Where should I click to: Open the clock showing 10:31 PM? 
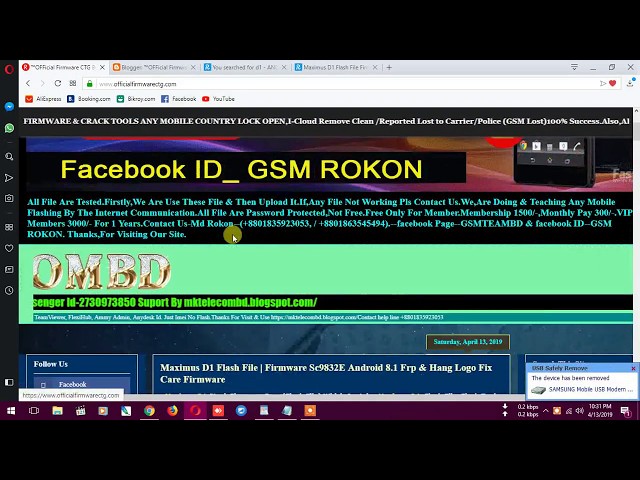[600, 411]
